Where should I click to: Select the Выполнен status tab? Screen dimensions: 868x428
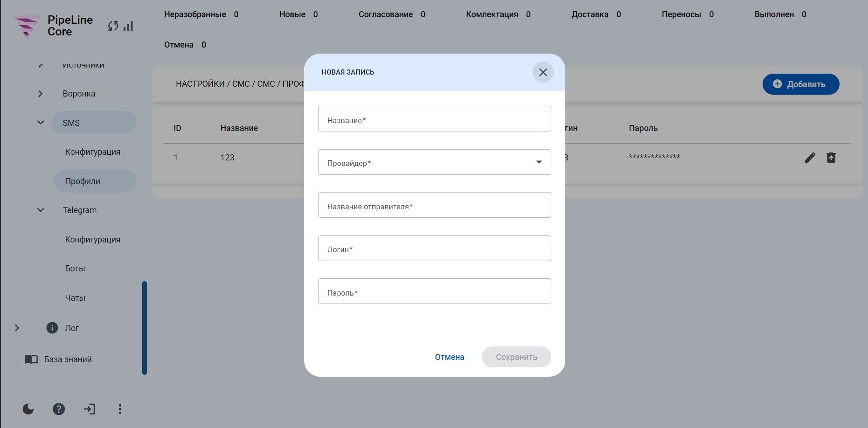(780, 14)
